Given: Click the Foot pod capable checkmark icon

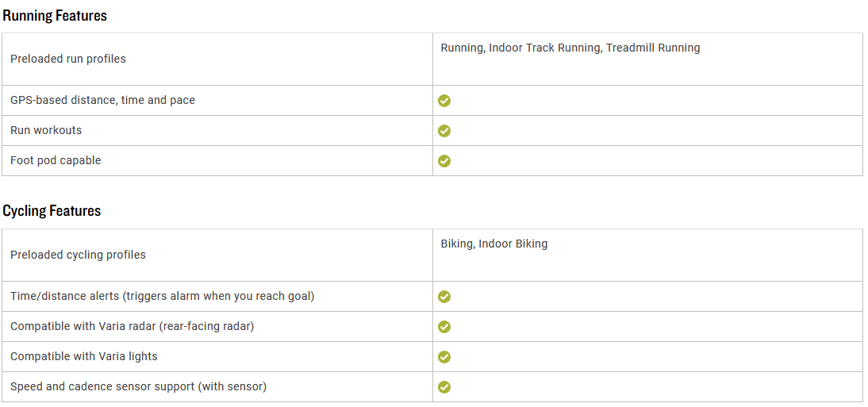Looking at the screenshot, I should click(x=444, y=160).
